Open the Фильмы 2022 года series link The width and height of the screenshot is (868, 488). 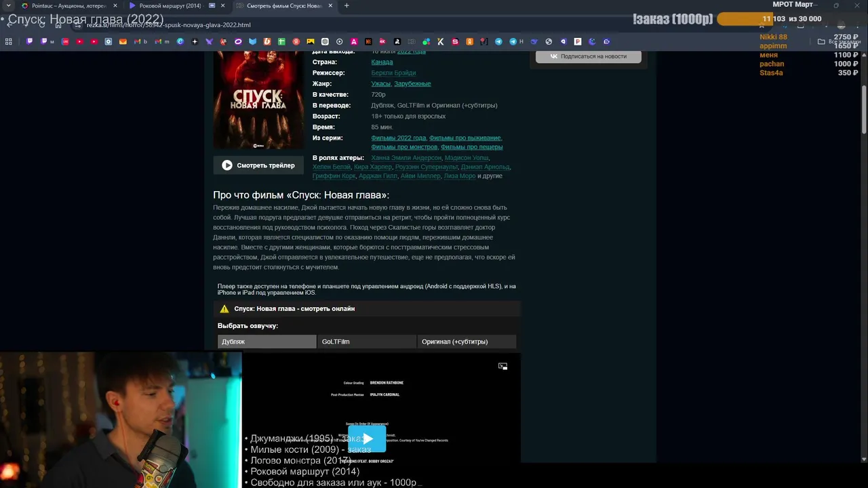(x=398, y=138)
